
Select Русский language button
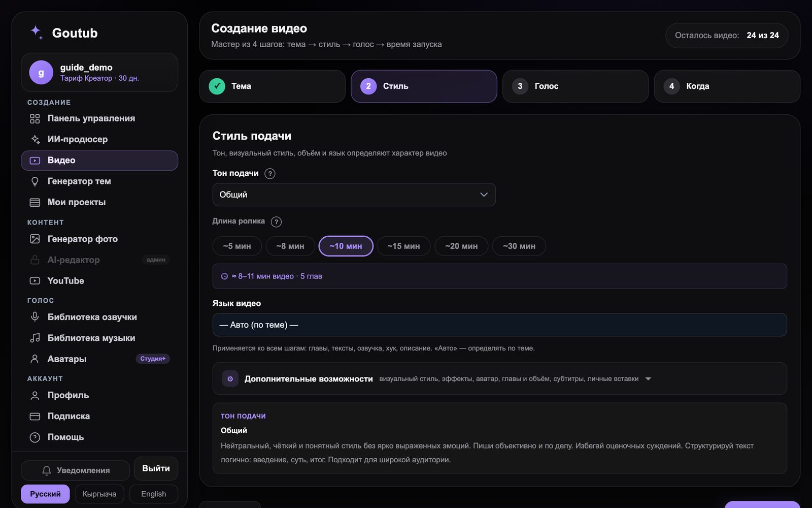tap(45, 494)
